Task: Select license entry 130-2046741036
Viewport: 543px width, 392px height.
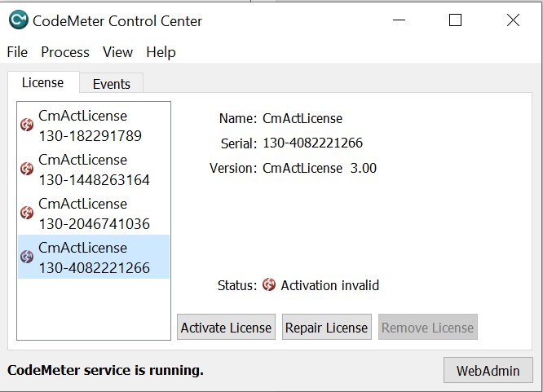Action: (94, 214)
